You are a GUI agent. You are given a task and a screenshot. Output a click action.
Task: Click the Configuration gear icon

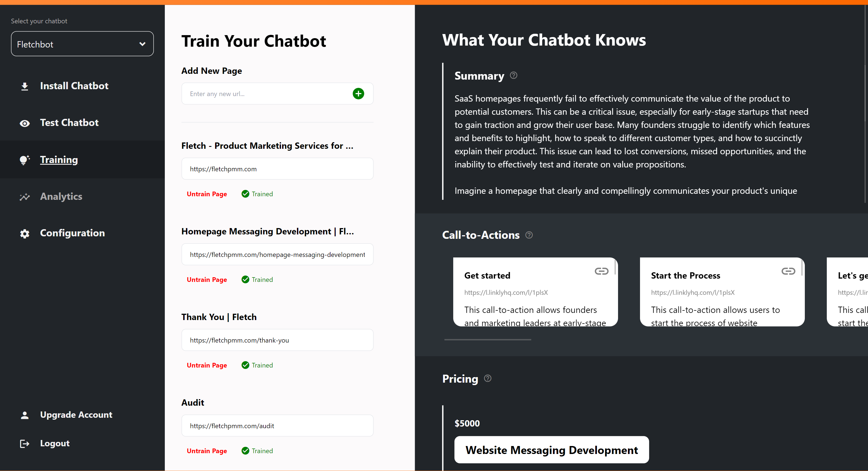25,234
